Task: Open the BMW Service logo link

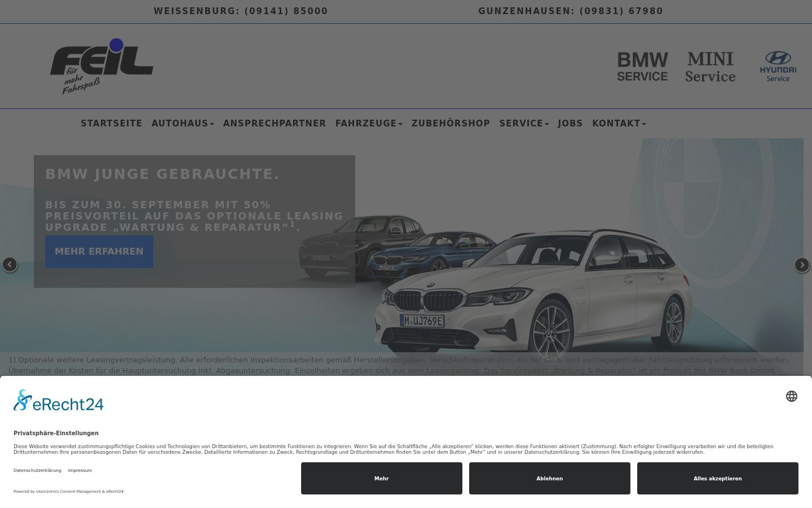Action: point(642,67)
